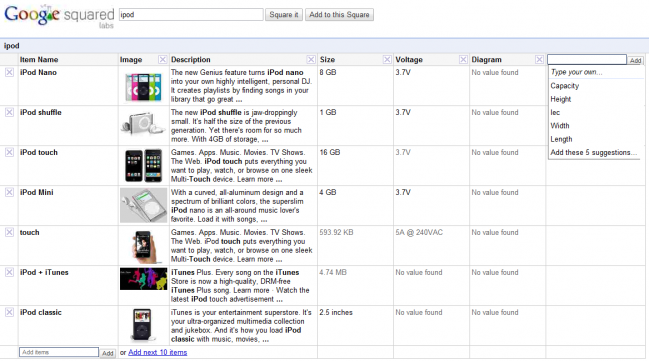Click the Square it button
The width and height of the screenshot is (649, 361).
click(284, 14)
